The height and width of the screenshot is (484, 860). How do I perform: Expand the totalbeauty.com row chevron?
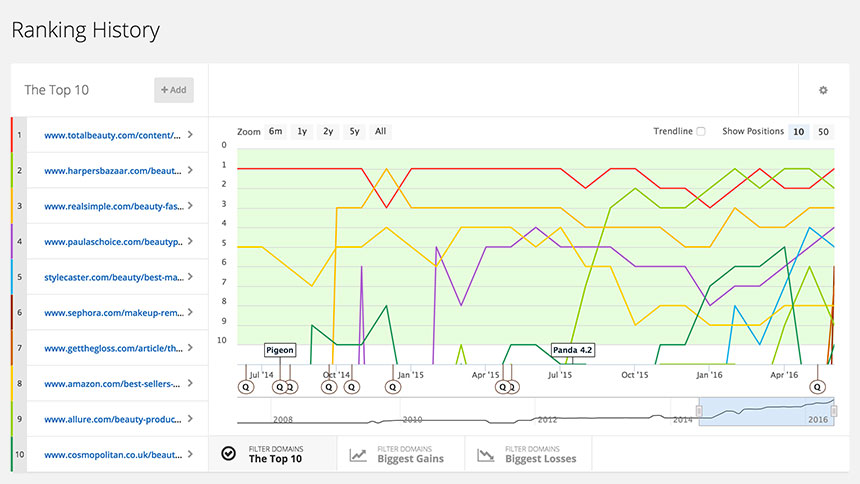[190, 134]
